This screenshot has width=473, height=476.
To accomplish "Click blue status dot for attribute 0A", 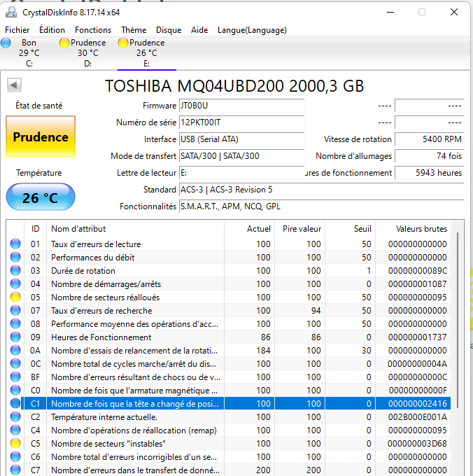I will pyautogui.click(x=15, y=350).
